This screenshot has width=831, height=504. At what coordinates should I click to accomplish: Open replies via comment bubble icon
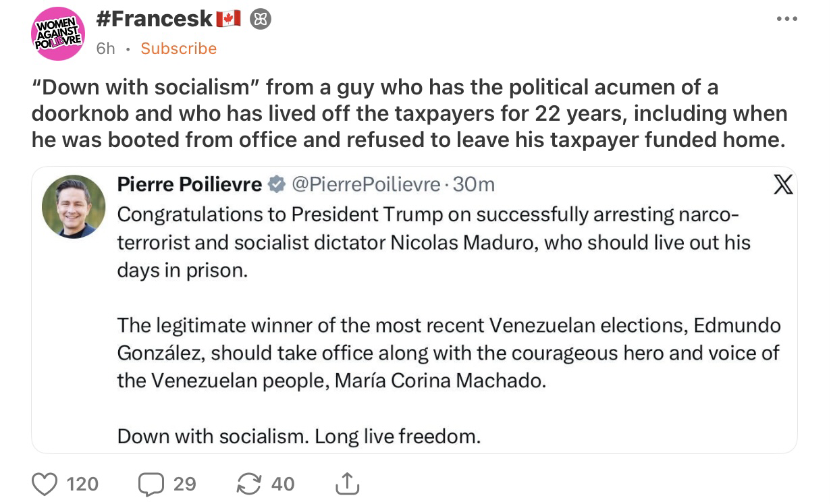(x=150, y=483)
